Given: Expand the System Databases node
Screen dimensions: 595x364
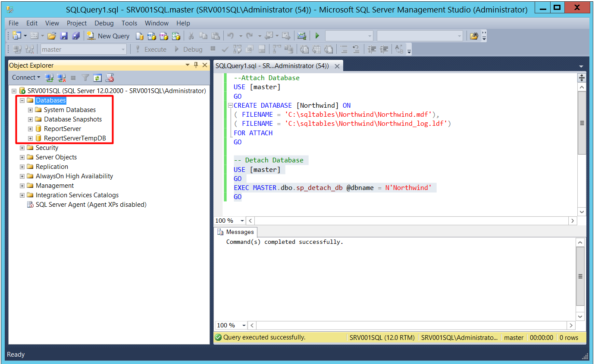Looking at the screenshot, I should (30, 110).
